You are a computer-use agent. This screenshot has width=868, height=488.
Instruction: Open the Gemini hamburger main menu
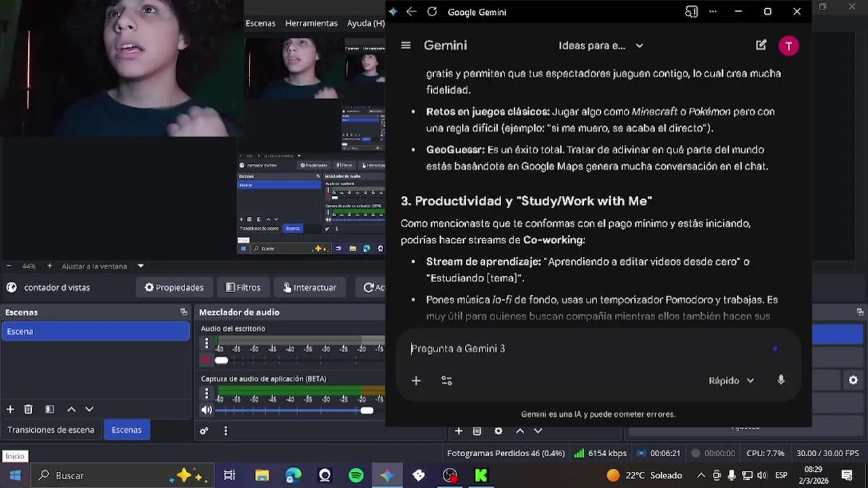[x=406, y=45]
